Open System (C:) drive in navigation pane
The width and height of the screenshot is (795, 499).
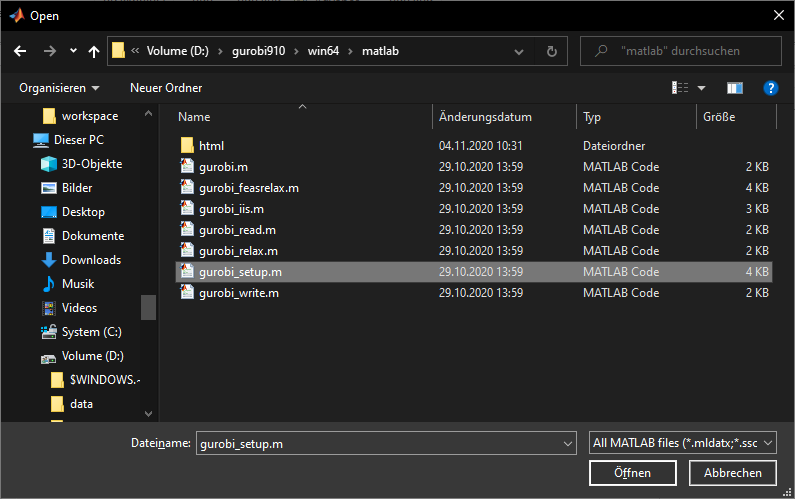(91, 332)
